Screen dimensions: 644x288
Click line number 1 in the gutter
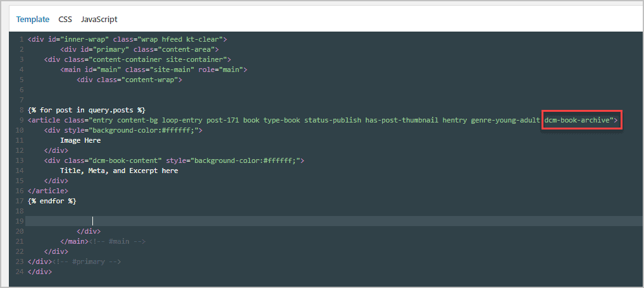coord(22,40)
